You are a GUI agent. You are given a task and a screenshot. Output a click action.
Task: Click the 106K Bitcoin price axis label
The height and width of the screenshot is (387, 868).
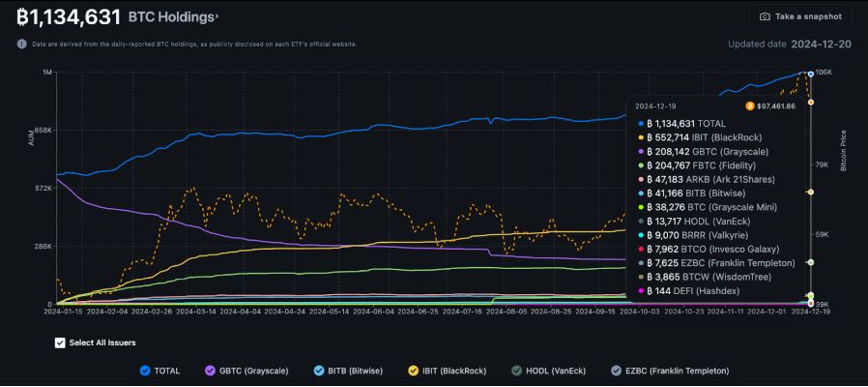(824, 73)
